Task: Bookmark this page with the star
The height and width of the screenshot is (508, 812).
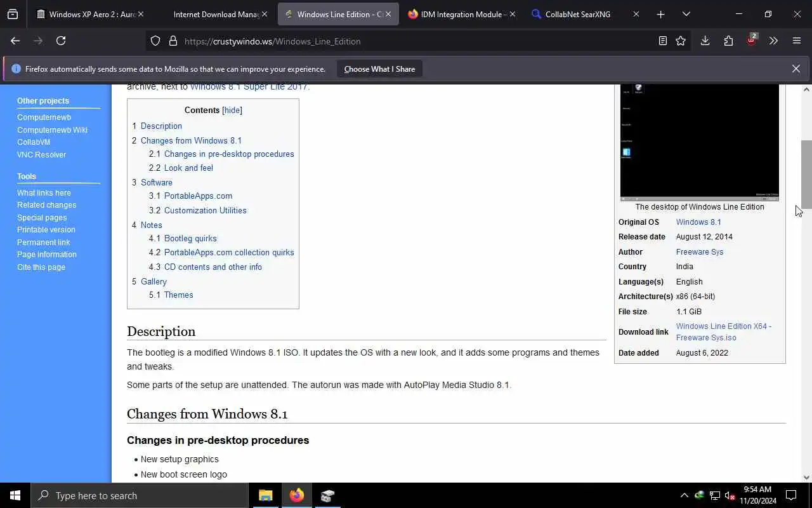Action: [681, 41]
